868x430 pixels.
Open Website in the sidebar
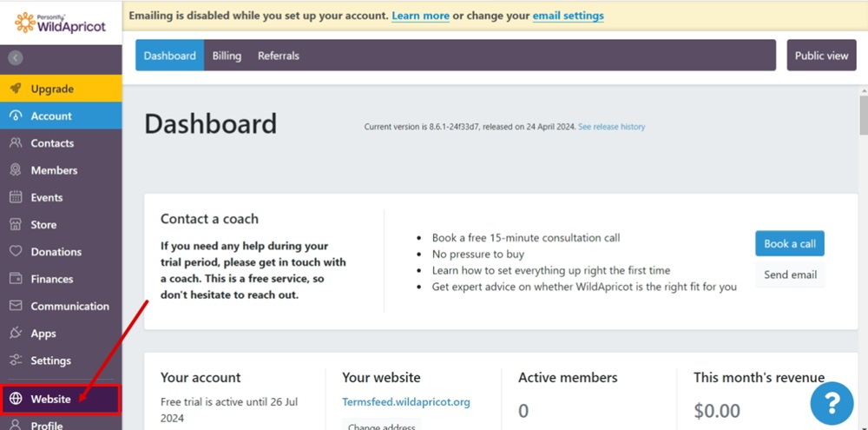pyautogui.click(x=61, y=399)
